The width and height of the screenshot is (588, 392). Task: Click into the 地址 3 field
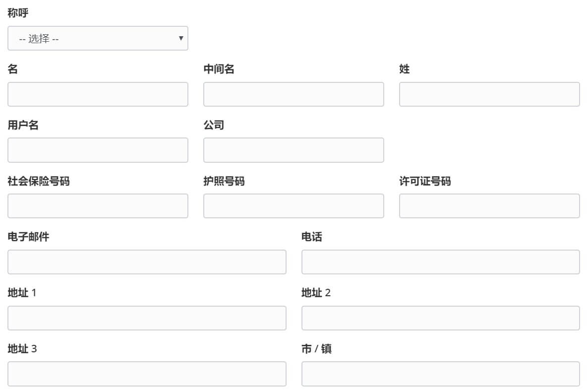(147, 374)
